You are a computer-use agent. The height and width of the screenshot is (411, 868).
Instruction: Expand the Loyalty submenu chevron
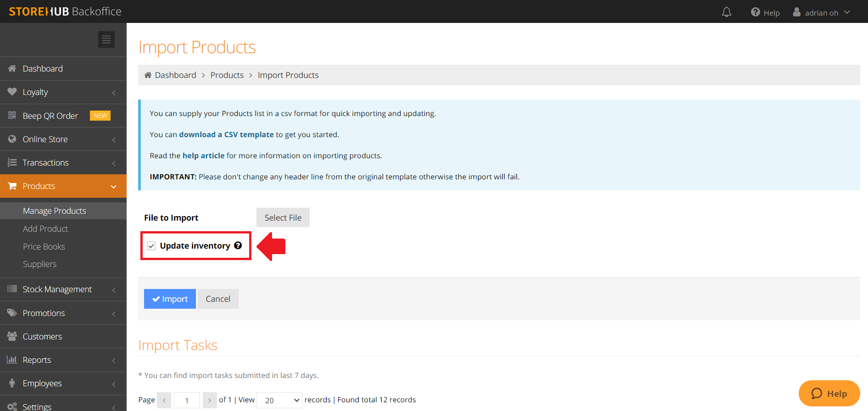(x=114, y=93)
